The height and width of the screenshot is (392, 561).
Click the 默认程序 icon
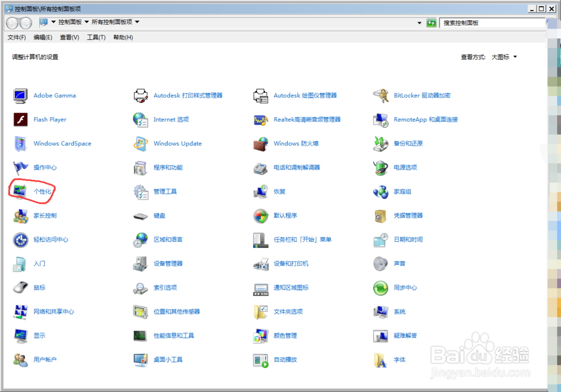pyautogui.click(x=261, y=216)
